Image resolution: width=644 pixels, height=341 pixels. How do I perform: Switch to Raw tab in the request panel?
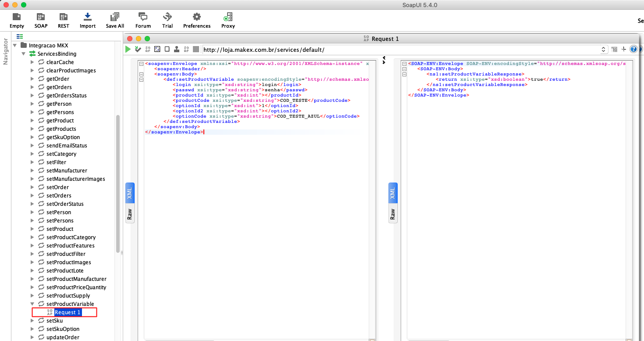pyautogui.click(x=130, y=214)
